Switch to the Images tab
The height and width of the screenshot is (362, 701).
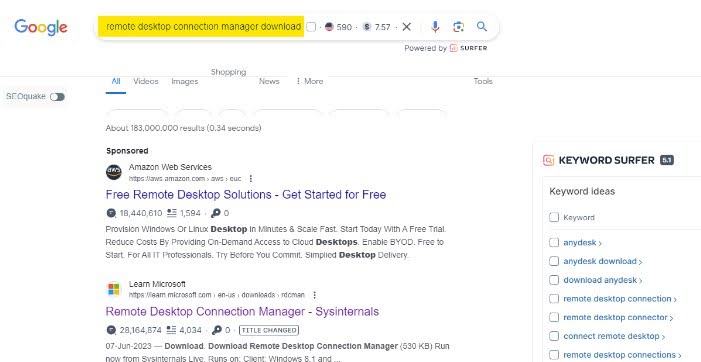tap(185, 81)
